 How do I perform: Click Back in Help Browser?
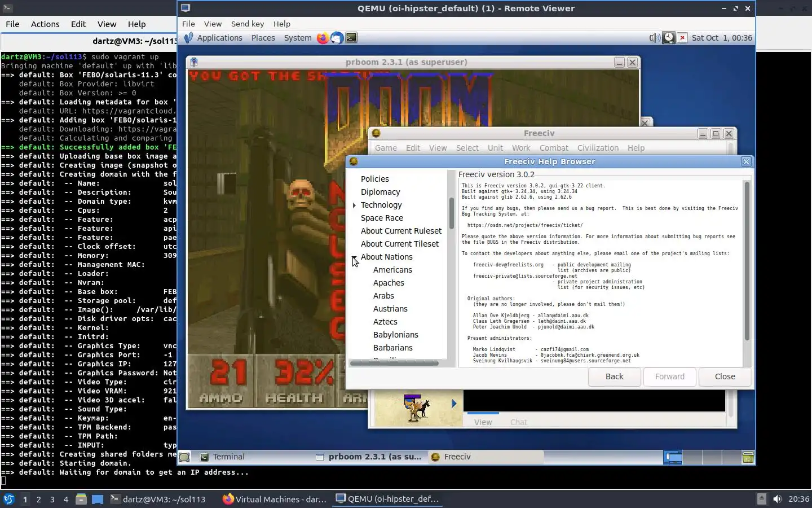(x=614, y=376)
